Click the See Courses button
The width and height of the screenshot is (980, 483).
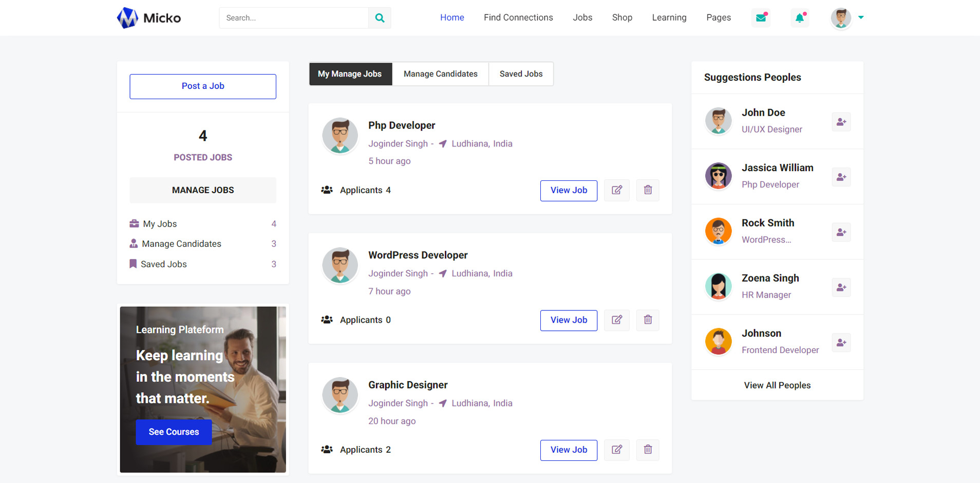point(174,432)
